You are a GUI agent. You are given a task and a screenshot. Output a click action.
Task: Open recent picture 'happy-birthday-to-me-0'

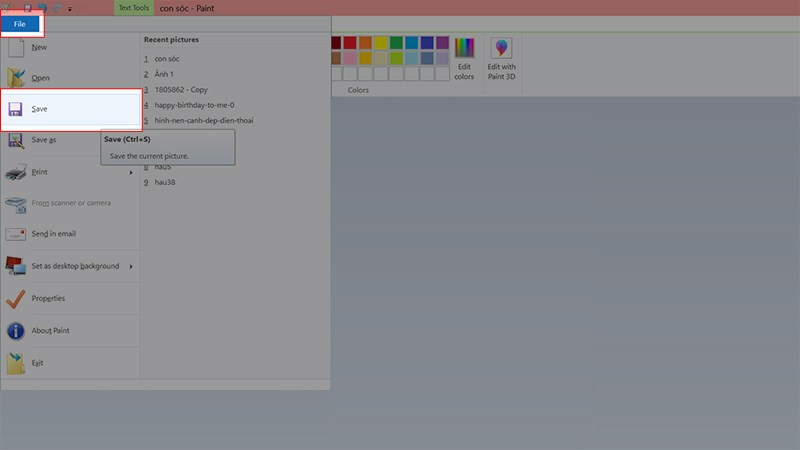[x=195, y=105]
